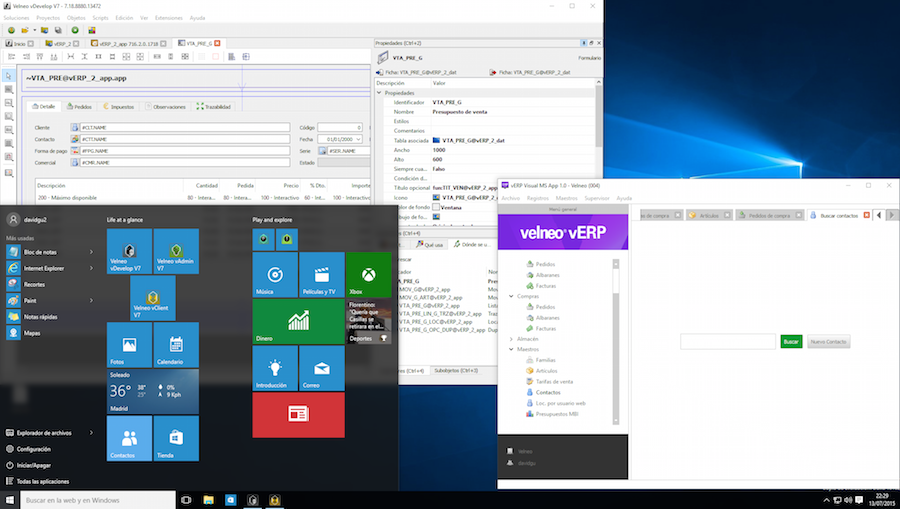Click the Forma de pago lookup icon

75,151
